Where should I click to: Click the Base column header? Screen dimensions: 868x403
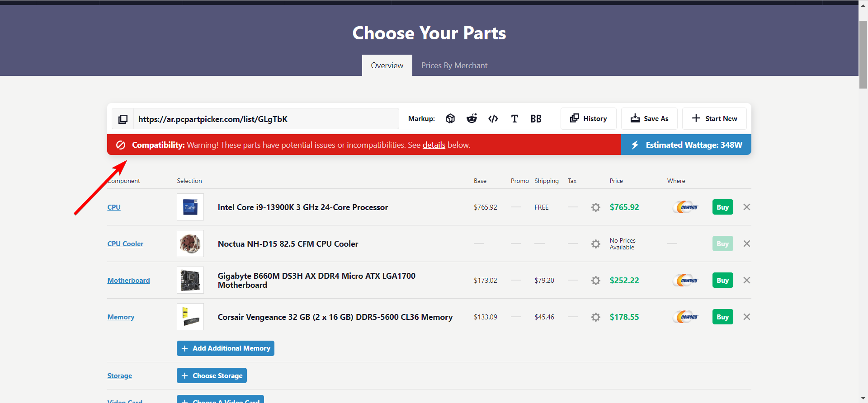[x=480, y=181]
